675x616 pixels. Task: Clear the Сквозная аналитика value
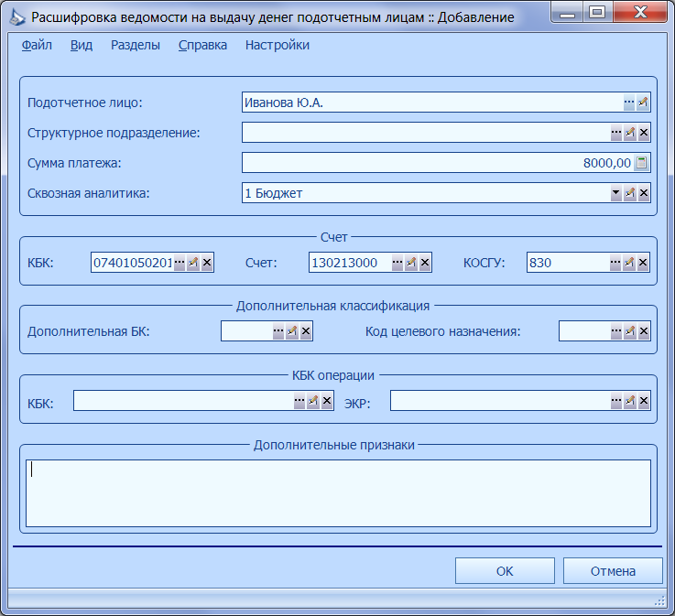click(x=644, y=193)
